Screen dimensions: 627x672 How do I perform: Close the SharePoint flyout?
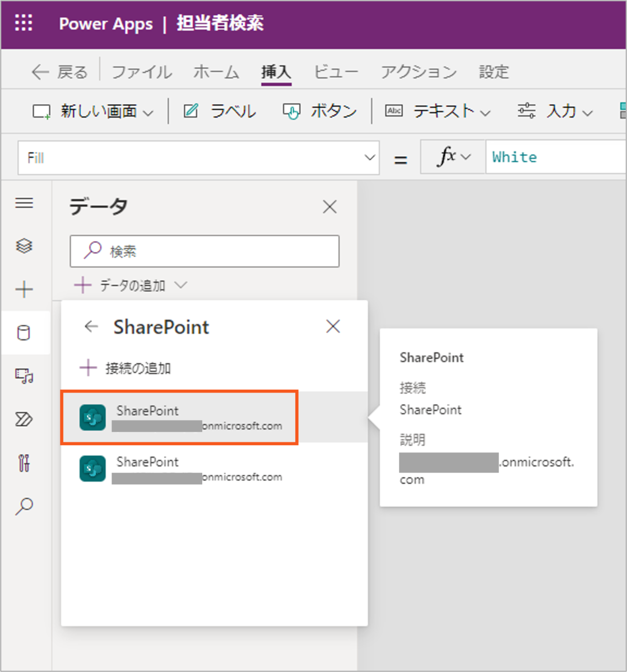pyautogui.click(x=333, y=326)
